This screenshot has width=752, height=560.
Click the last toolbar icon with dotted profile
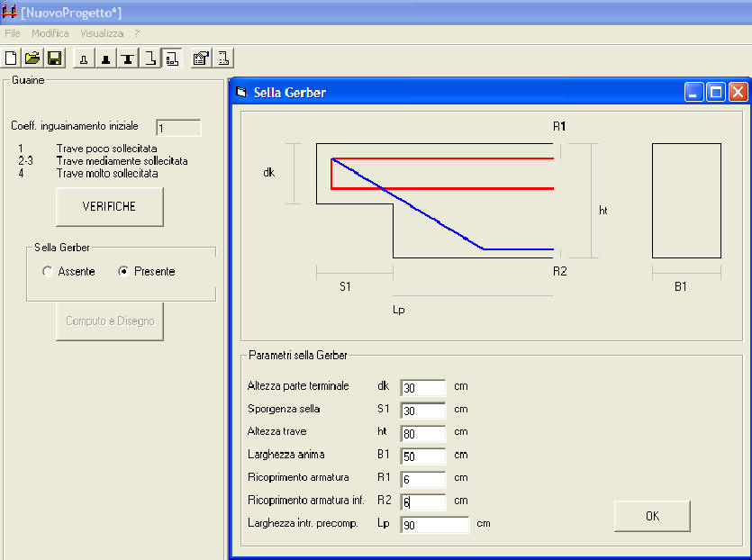tap(222, 59)
